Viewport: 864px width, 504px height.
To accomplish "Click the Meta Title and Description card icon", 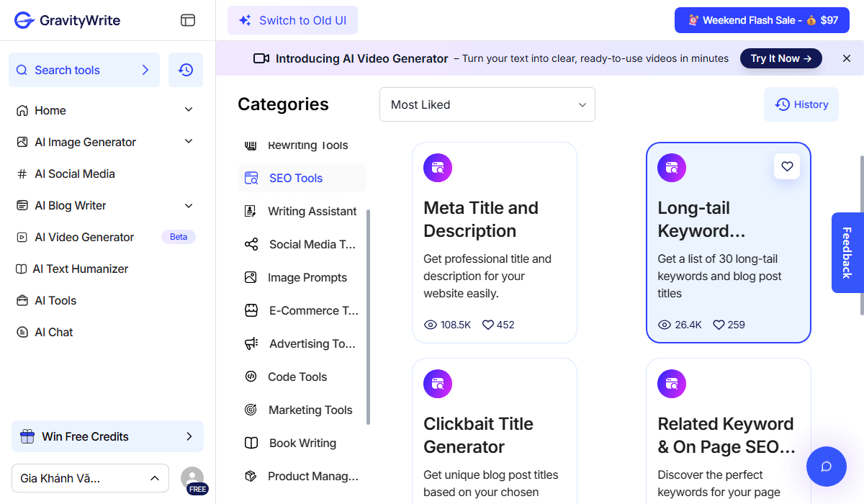I will click(438, 168).
